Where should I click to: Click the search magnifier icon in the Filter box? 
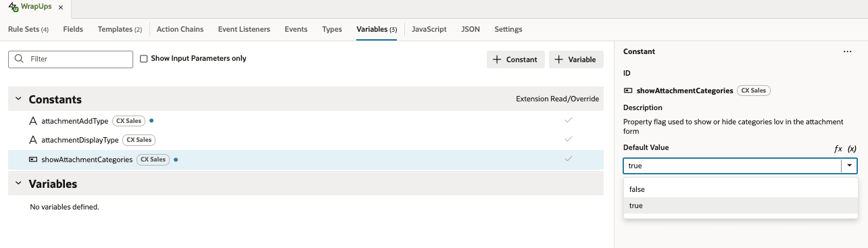coord(19,59)
